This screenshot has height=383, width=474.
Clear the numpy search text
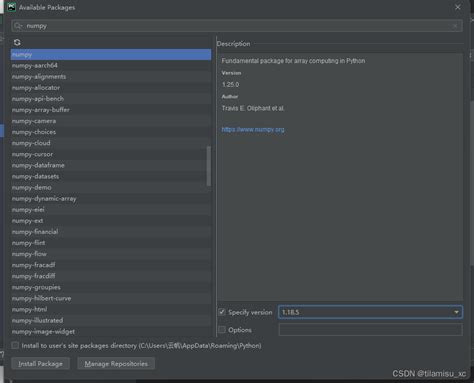(455, 26)
